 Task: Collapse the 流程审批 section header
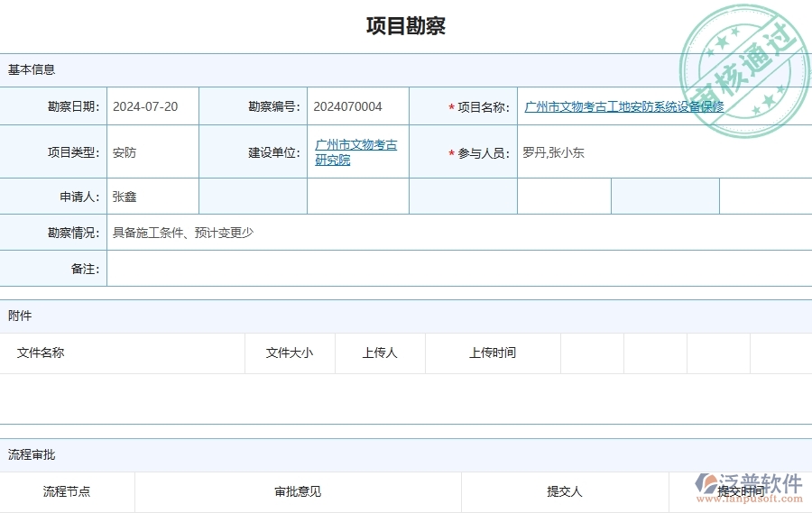[32, 454]
